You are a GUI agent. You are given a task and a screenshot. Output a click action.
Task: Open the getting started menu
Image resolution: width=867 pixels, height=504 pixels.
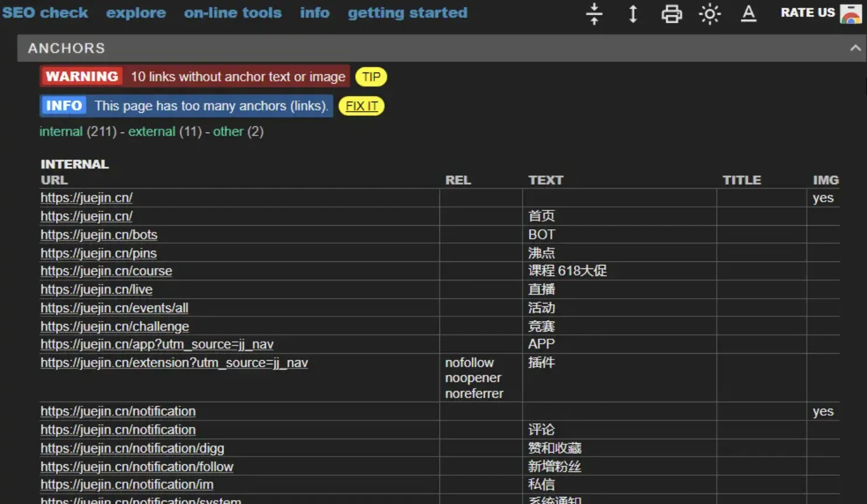pyautogui.click(x=407, y=13)
